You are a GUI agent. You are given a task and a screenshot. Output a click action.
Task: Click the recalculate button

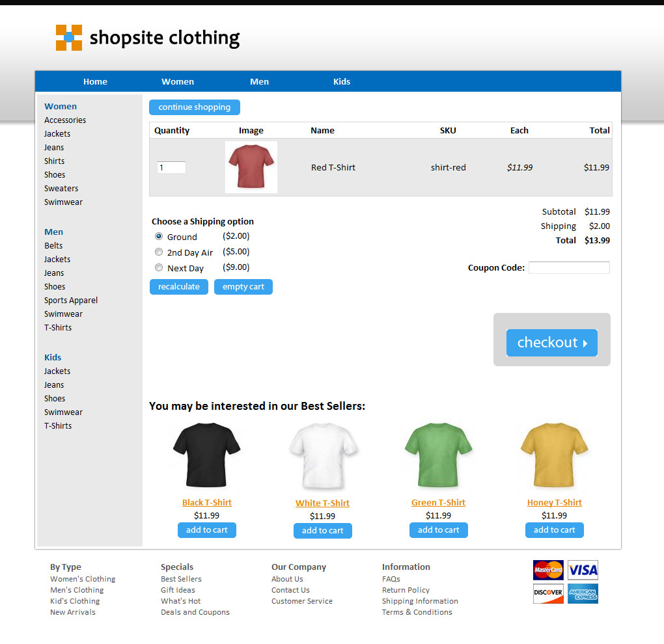(x=179, y=287)
